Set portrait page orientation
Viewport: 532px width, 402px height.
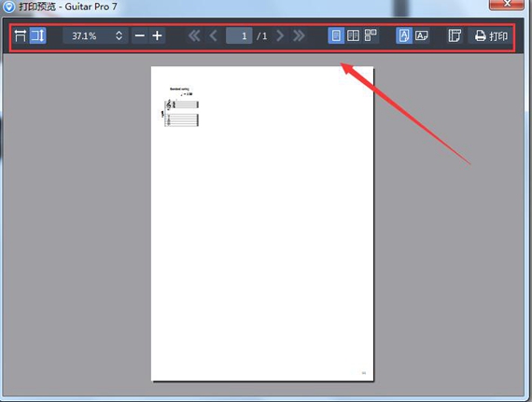(404, 35)
